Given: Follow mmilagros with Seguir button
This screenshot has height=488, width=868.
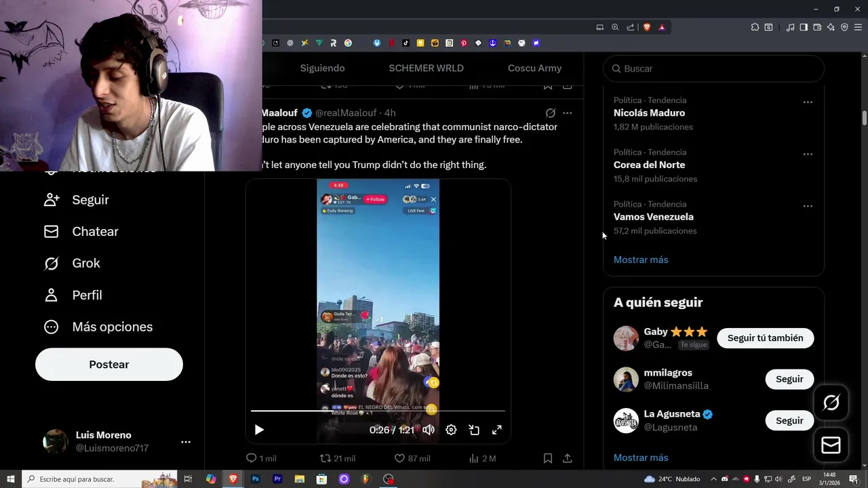Looking at the screenshot, I should [x=789, y=380].
